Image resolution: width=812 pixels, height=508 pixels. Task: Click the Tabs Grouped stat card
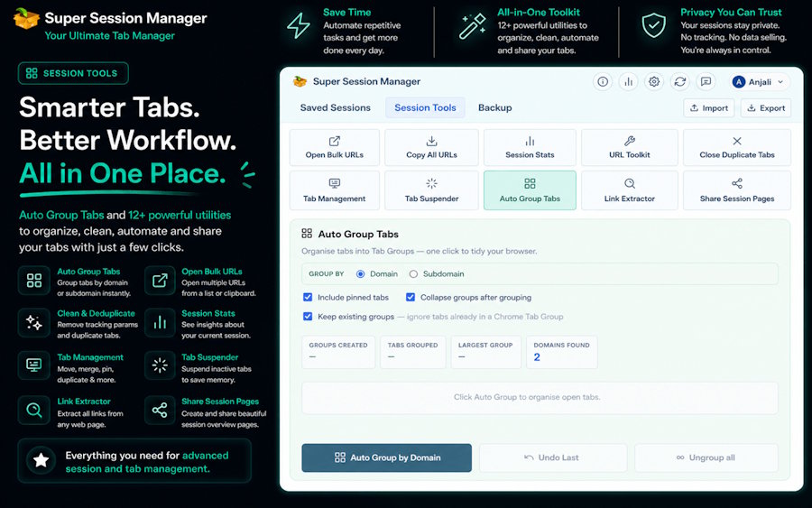tap(412, 352)
